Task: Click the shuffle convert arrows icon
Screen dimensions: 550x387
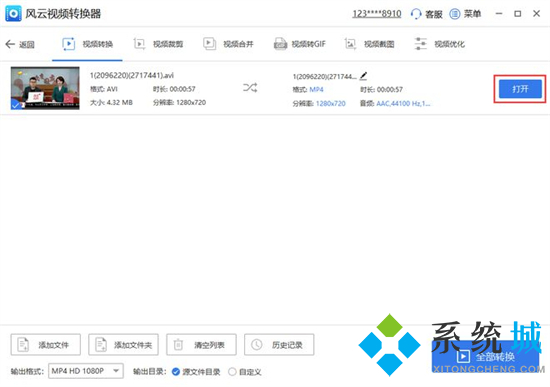Action: point(250,87)
